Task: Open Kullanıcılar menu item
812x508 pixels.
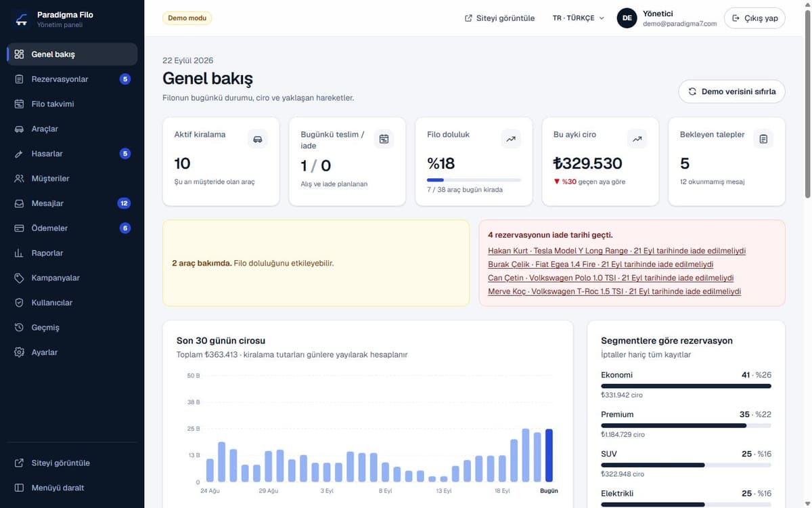Action: [x=72, y=303]
